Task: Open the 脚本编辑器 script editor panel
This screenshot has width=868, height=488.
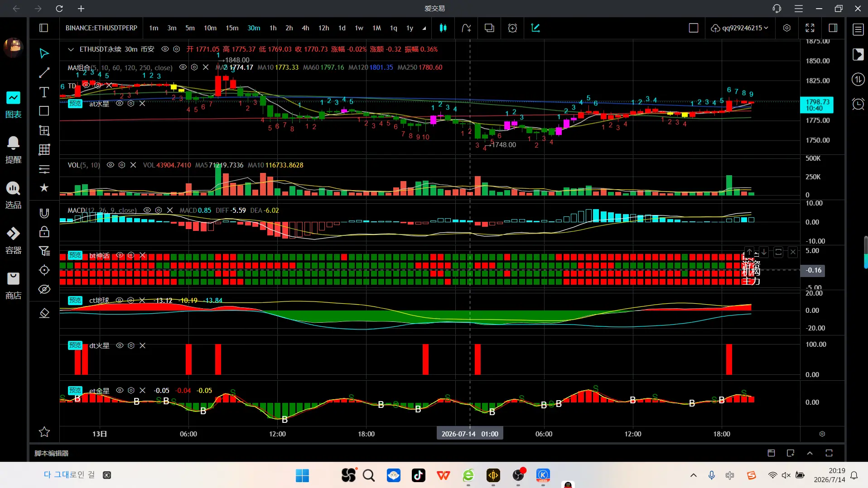Action: tap(52, 453)
